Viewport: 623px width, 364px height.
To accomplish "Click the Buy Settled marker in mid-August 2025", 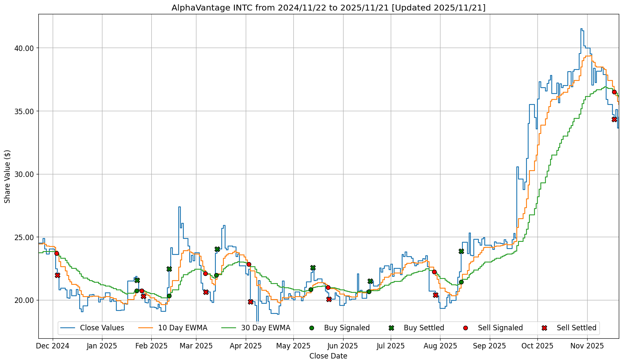I will point(461,251).
